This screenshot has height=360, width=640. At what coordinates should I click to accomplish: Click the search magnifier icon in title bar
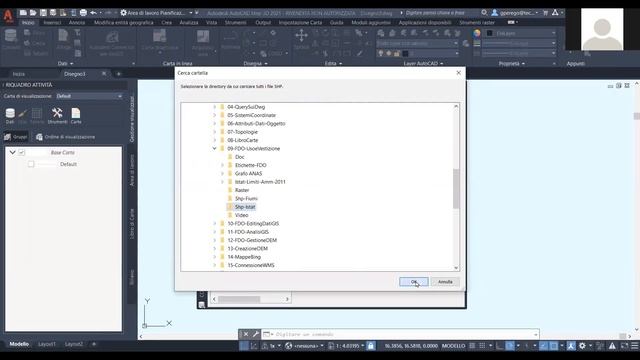pyautogui.click(x=484, y=13)
